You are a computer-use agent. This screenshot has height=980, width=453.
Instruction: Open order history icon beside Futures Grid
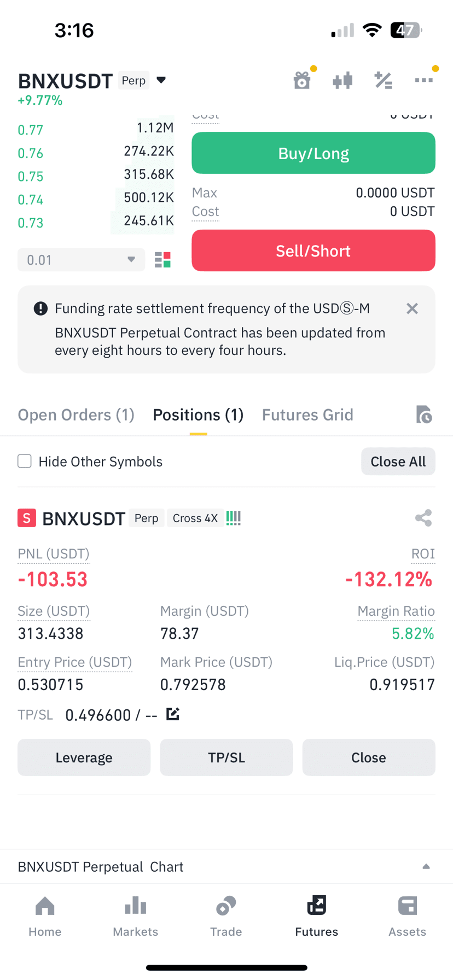[x=423, y=415]
